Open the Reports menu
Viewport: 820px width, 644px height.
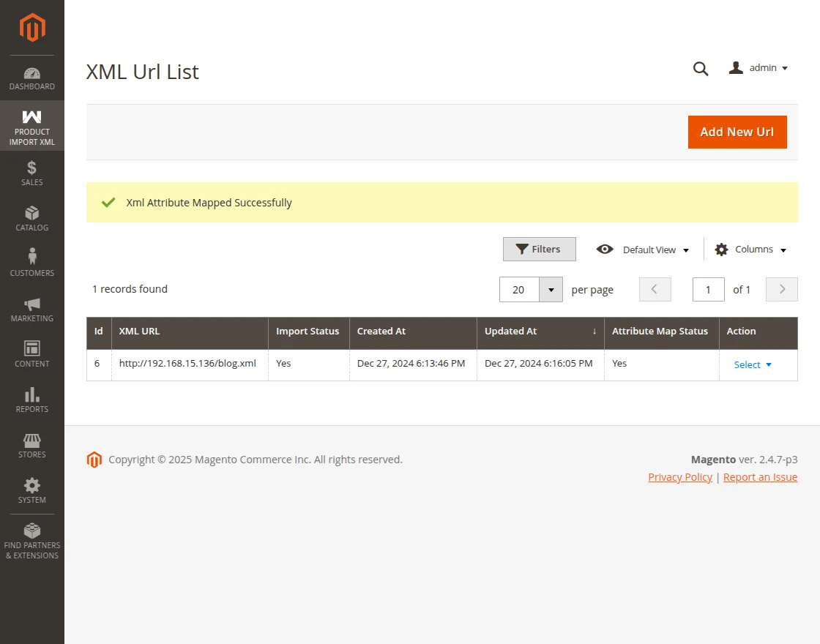pos(32,400)
